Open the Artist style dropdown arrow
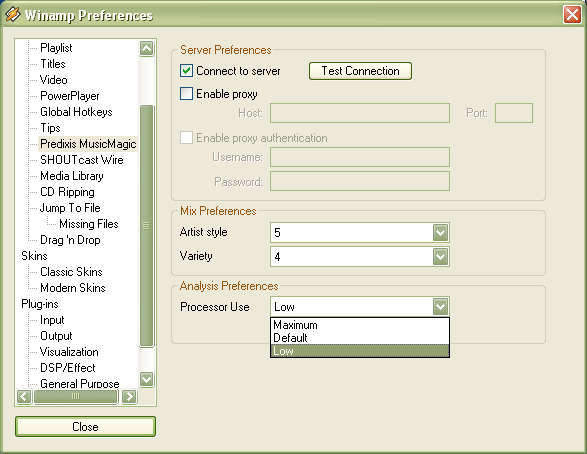Viewport: 587px width, 454px height. click(x=440, y=232)
